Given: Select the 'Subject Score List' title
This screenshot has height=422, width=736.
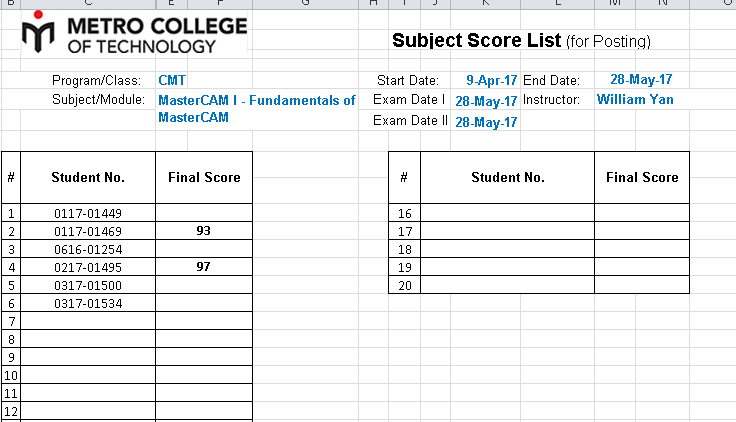Looking at the screenshot, I should pos(476,40).
